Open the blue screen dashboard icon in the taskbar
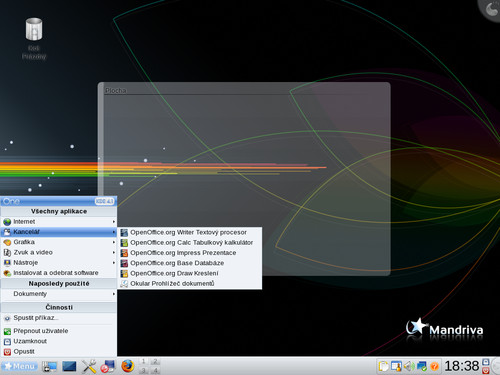This screenshot has width=500, height=375. pyautogui.click(x=69, y=366)
